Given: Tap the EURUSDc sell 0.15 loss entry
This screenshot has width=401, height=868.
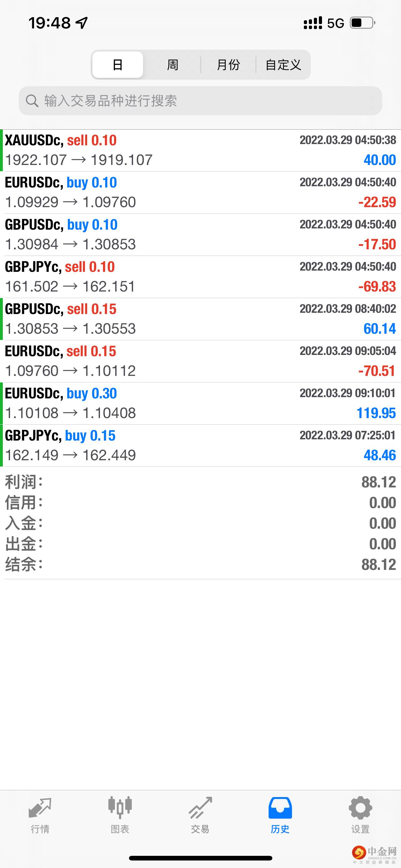Looking at the screenshot, I should [x=200, y=361].
